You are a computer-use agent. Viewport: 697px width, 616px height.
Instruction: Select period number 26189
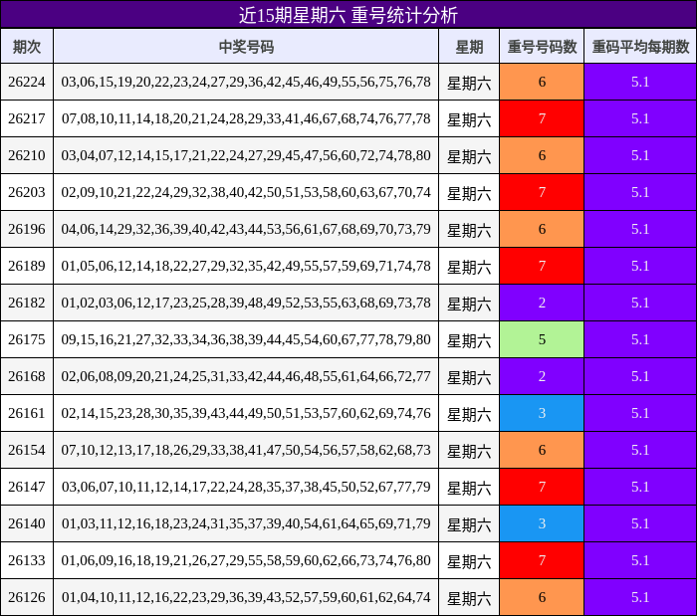coord(27,266)
